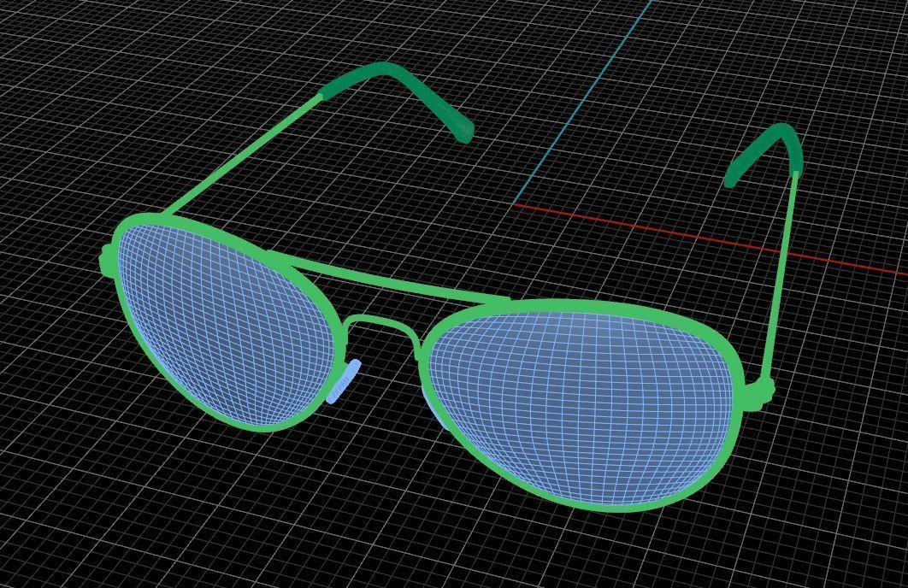Select the left blue wireframe lens
Viewport: 908px width, 588px height.
226,324
